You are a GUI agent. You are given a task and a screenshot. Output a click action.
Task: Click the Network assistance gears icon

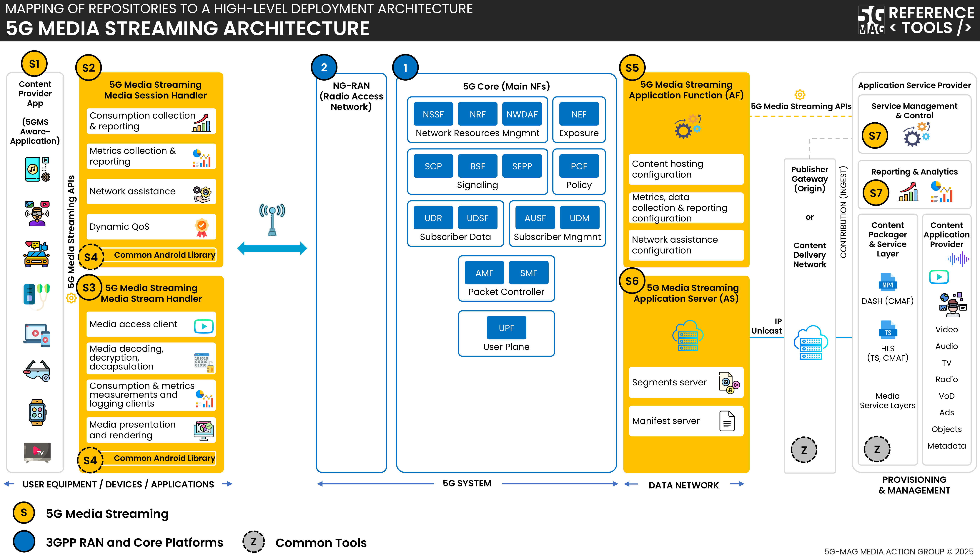pyautogui.click(x=202, y=194)
